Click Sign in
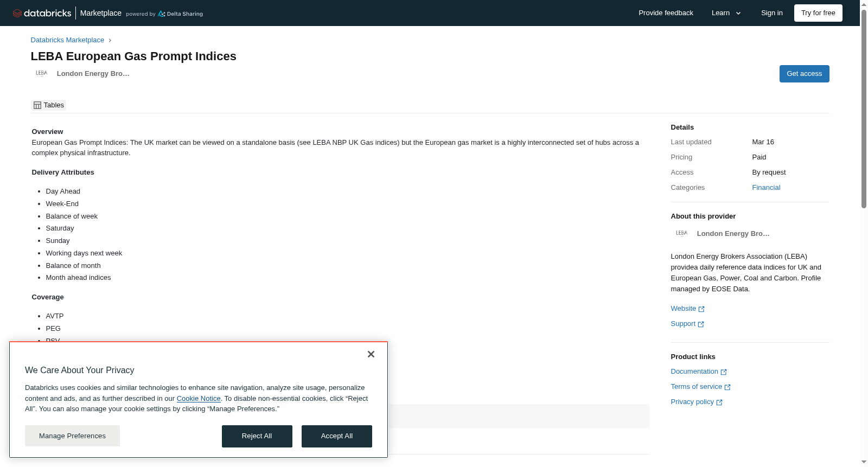The image size is (868, 467). (x=771, y=13)
